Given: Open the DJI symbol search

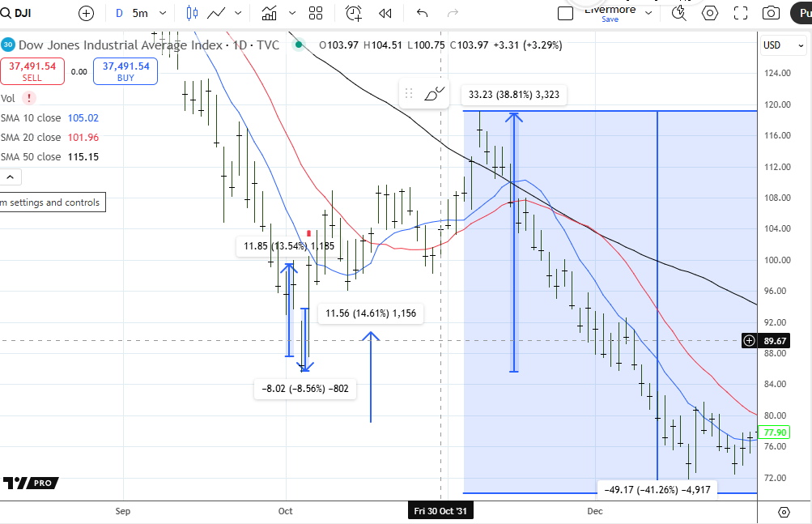Looking at the screenshot, I should click(x=16, y=13).
